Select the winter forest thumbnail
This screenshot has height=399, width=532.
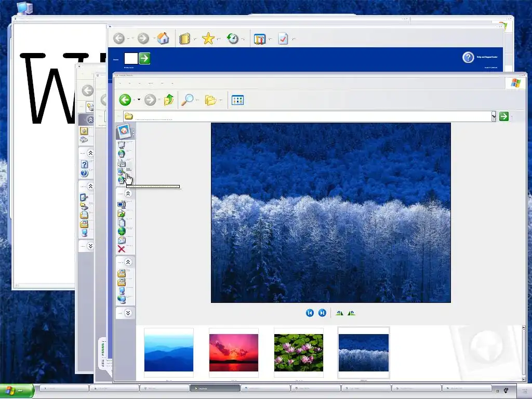tap(364, 353)
